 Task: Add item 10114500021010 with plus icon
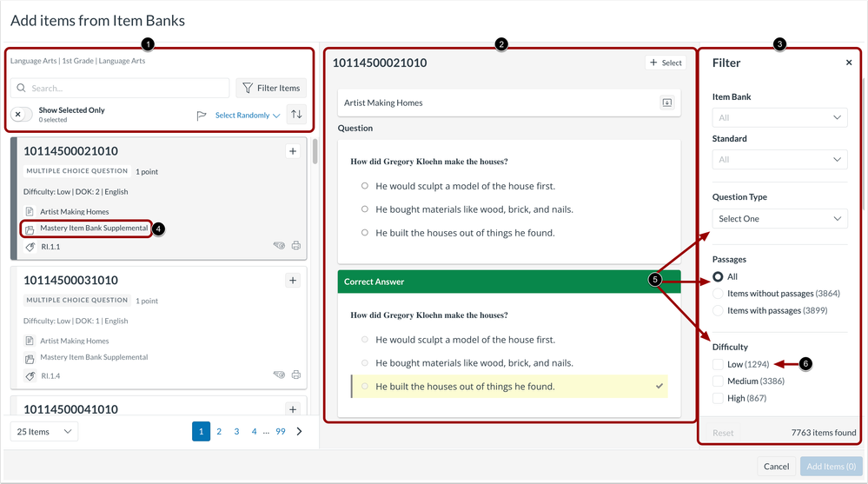(293, 151)
